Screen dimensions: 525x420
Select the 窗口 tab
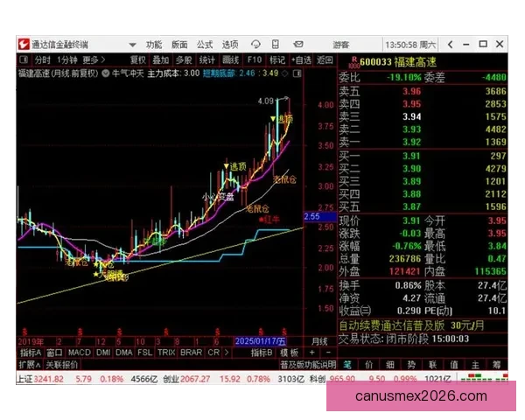[x=54, y=353]
